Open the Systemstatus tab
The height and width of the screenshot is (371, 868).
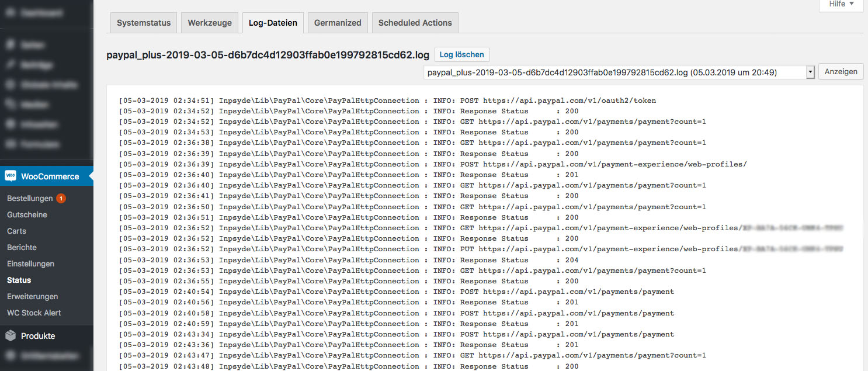pyautogui.click(x=144, y=23)
